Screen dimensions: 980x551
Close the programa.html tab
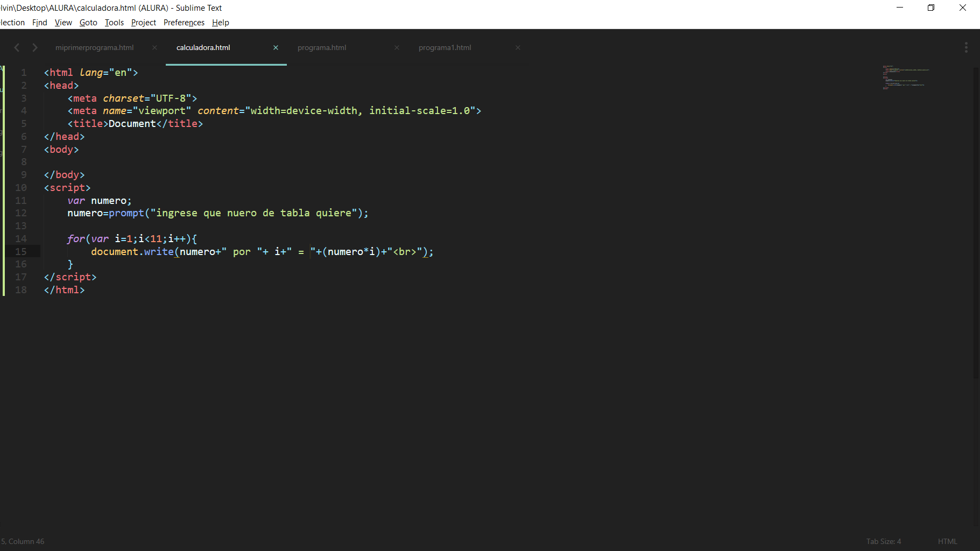397,47
